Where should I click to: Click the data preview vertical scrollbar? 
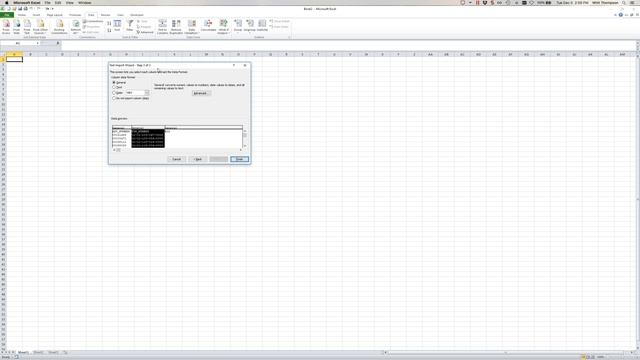(245, 138)
